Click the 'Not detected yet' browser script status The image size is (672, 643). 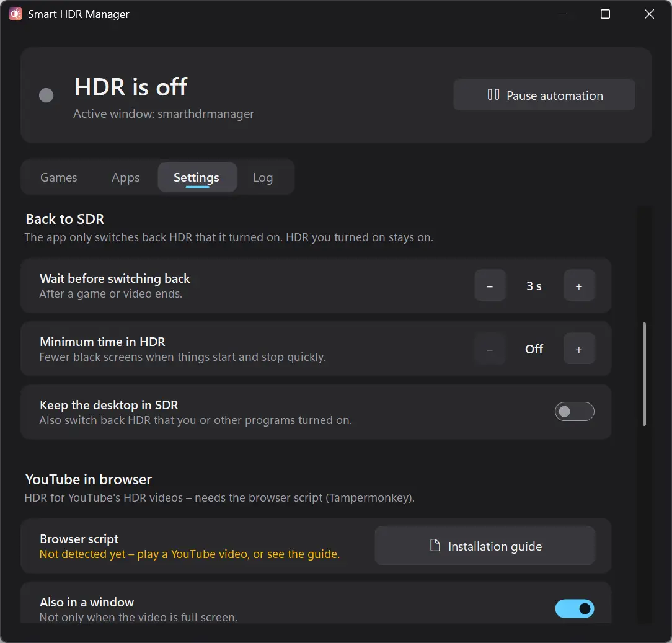pos(190,554)
